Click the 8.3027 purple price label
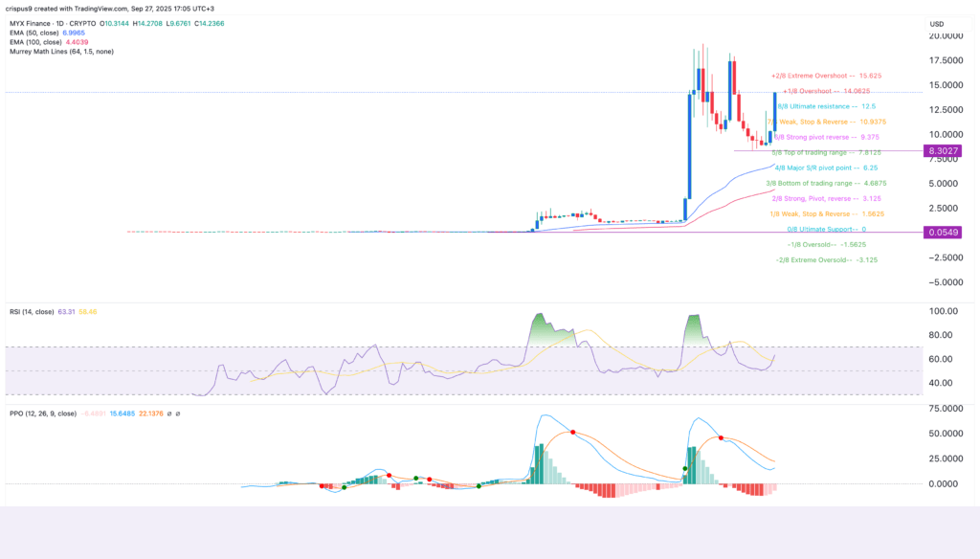The width and height of the screenshot is (980, 559). [x=943, y=151]
